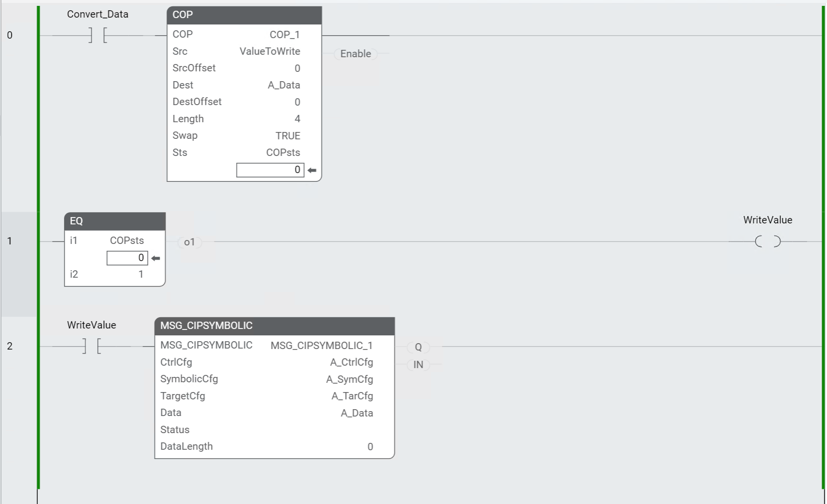Select rung number 1 in the margin

[10, 241]
